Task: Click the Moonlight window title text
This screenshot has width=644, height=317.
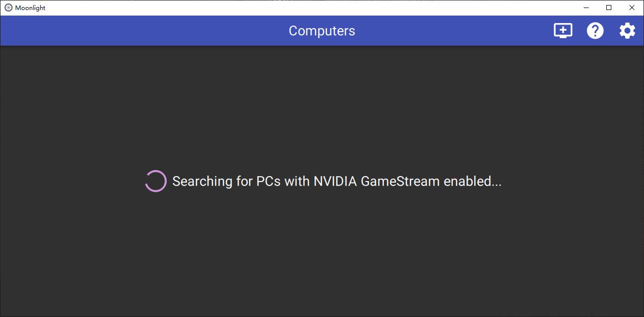Action: point(30,8)
